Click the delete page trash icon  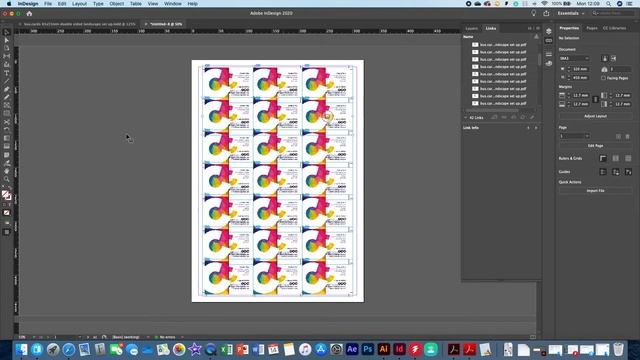[x=628, y=136]
